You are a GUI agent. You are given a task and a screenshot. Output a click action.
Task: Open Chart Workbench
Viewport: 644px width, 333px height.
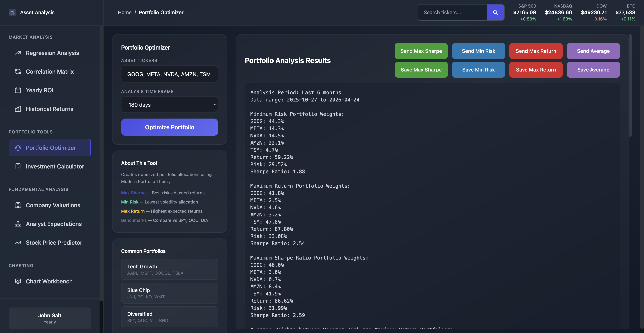pos(50,281)
